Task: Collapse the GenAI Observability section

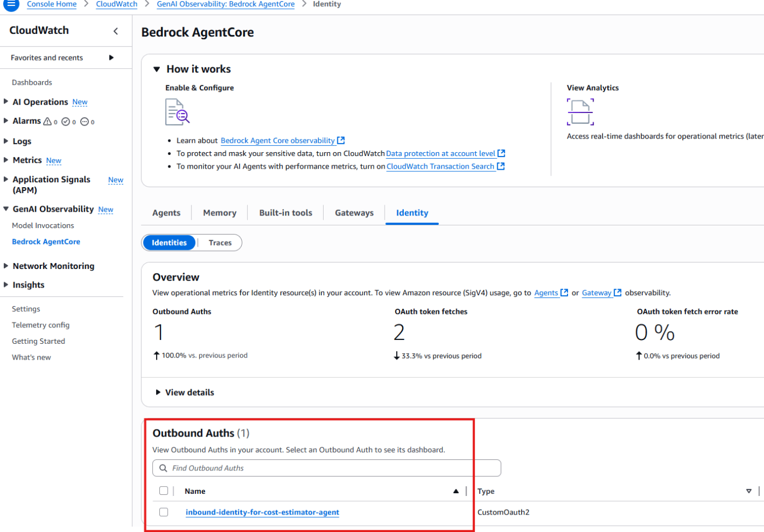Action: point(6,209)
